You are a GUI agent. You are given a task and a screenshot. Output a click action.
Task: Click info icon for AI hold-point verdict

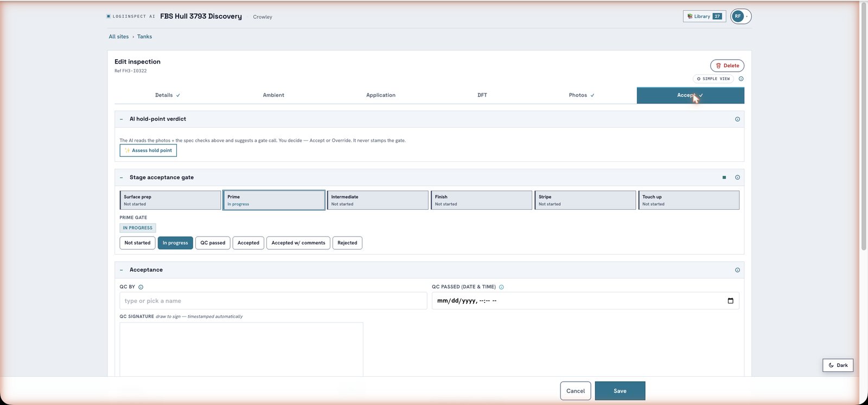click(x=737, y=119)
